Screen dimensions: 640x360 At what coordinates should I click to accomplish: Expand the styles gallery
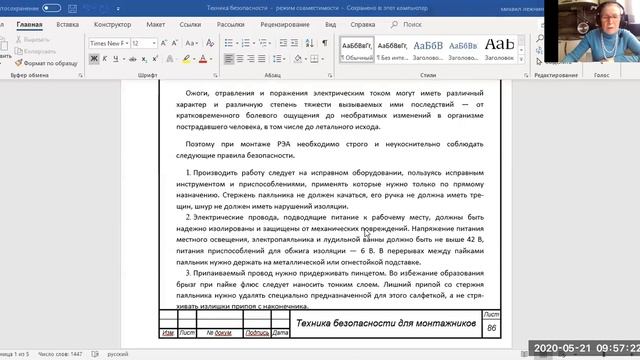(x=521, y=60)
